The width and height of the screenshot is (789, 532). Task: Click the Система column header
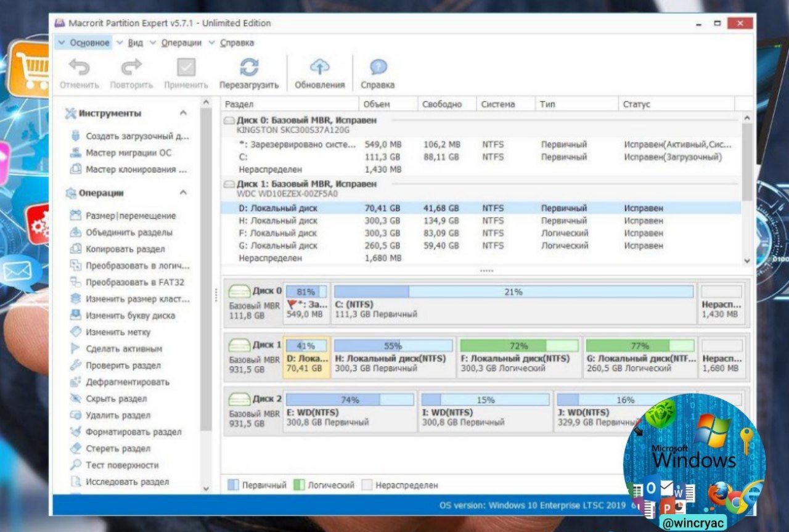(505, 104)
